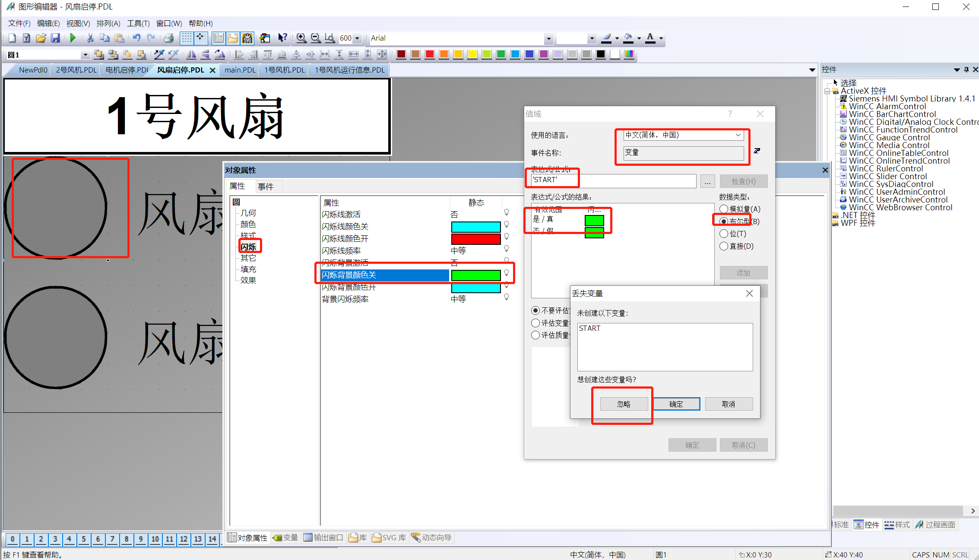This screenshot has height=560, width=979.
Task: Copy selection using the copy icon
Action: 105,38
